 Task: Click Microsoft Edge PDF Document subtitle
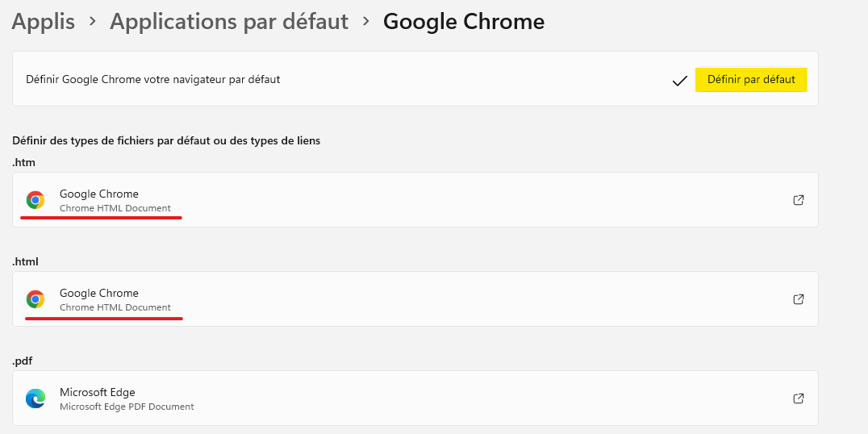[x=127, y=407]
